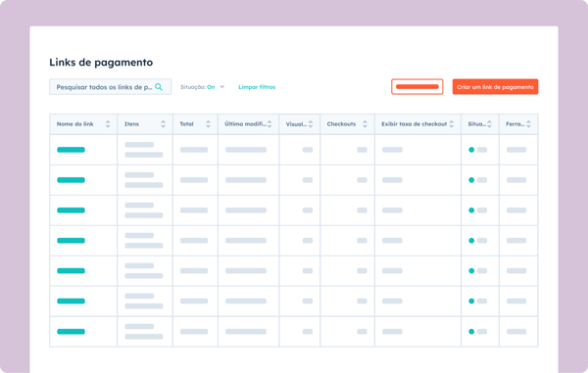Click the outlined orange button beside Criar
The width and height of the screenshot is (588, 373).
[417, 87]
